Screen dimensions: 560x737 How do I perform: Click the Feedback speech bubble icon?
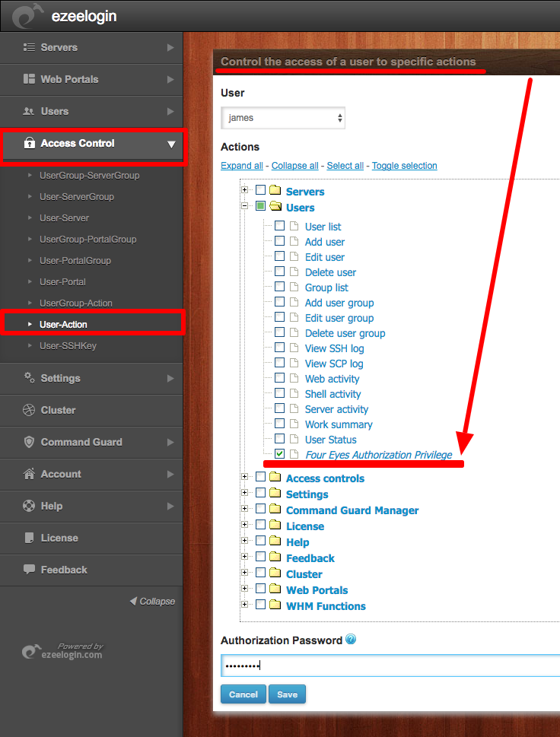29,569
